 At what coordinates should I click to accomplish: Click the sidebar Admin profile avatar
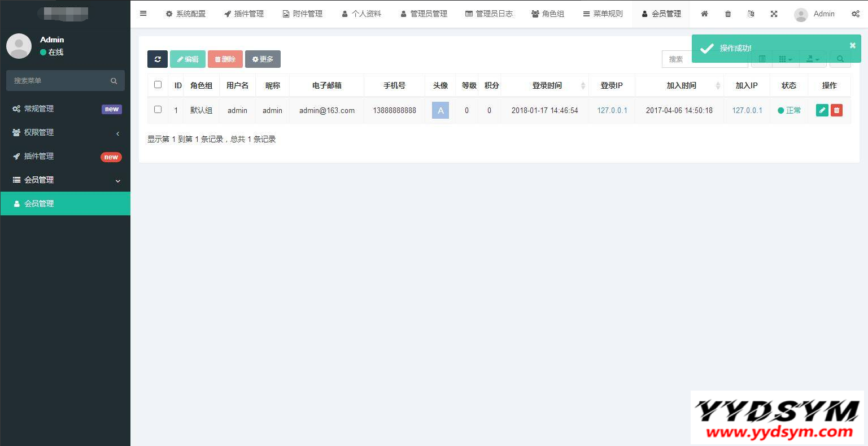[19, 46]
